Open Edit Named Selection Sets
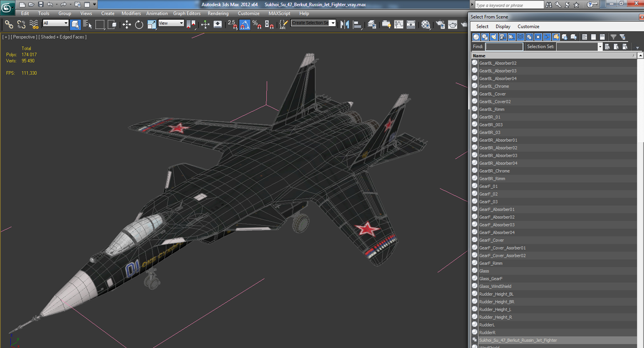The width and height of the screenshot is (644, 348). (283, 24)
